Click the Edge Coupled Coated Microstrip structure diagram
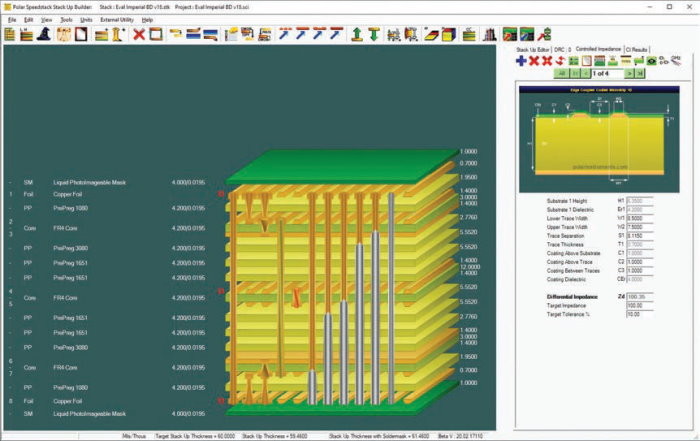This screenshot has width=700, height=441. (599, 139)
